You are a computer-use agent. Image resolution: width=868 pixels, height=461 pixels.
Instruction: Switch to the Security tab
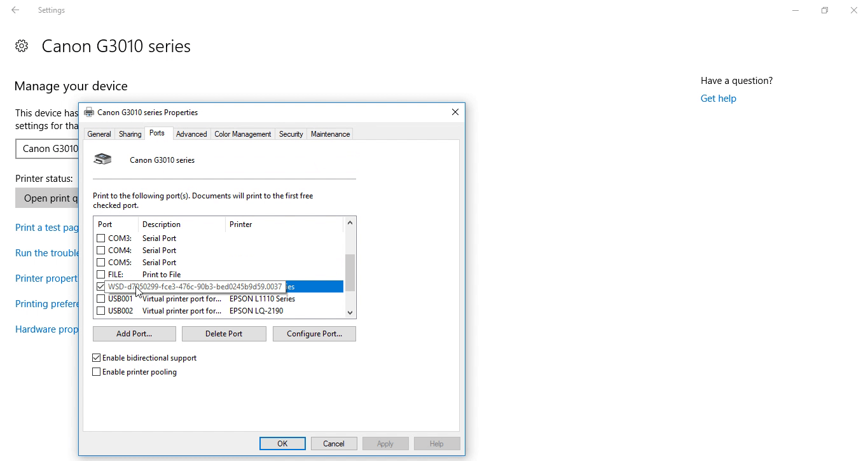[x=291, y=134]
